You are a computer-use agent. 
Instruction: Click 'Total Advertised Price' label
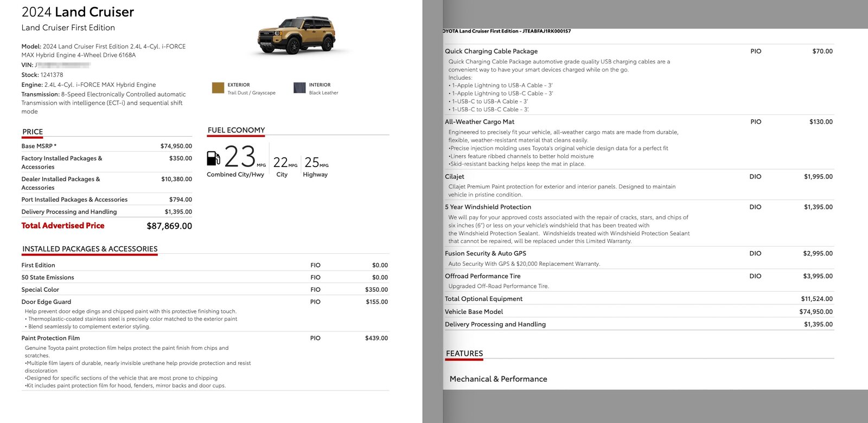(63, 226)
